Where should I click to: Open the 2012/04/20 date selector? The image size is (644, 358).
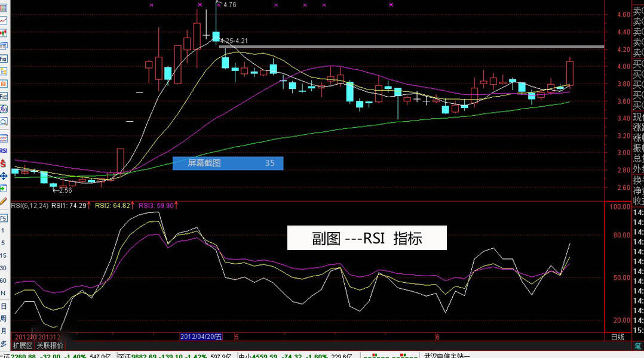pos(200,337)
